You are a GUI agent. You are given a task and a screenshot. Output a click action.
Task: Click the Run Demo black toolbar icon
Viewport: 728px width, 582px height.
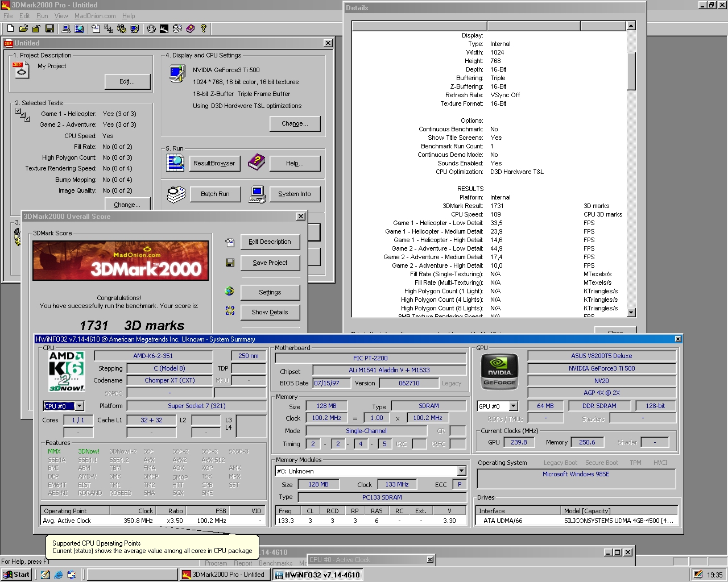(164, 28)
